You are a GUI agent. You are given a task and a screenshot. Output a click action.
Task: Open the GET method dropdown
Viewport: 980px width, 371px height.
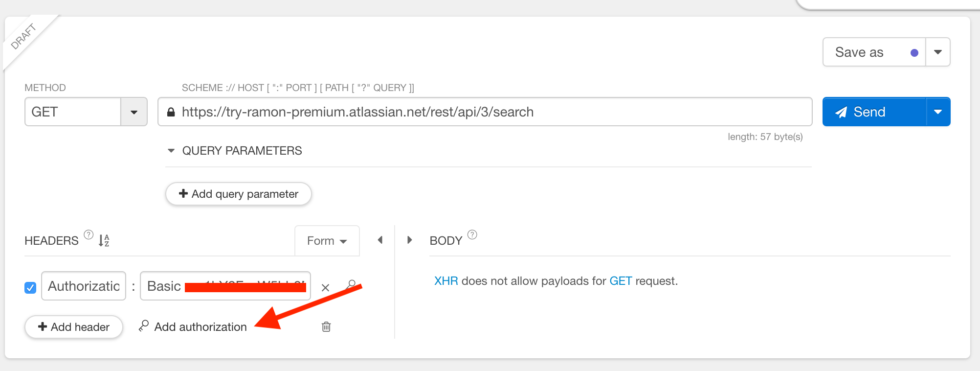pos(134,112)
